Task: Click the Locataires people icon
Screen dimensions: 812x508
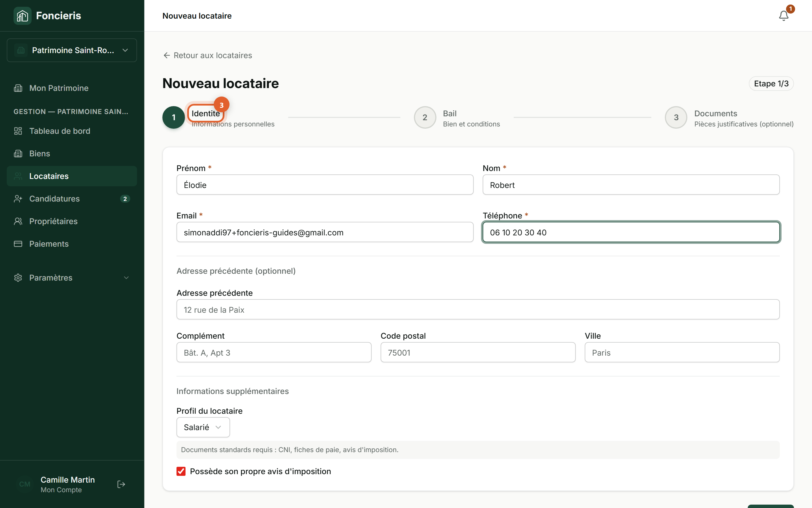Action: click(x=18, y=176)
